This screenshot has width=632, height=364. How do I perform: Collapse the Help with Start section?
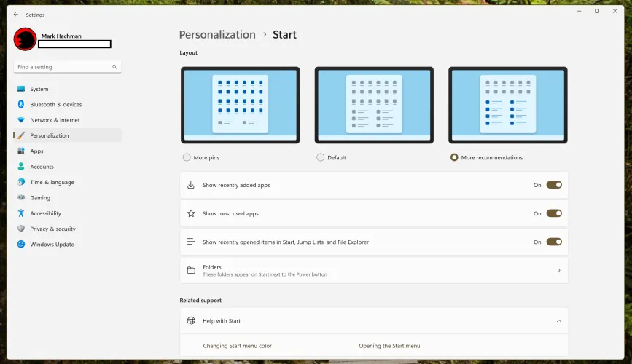point(558,321)
